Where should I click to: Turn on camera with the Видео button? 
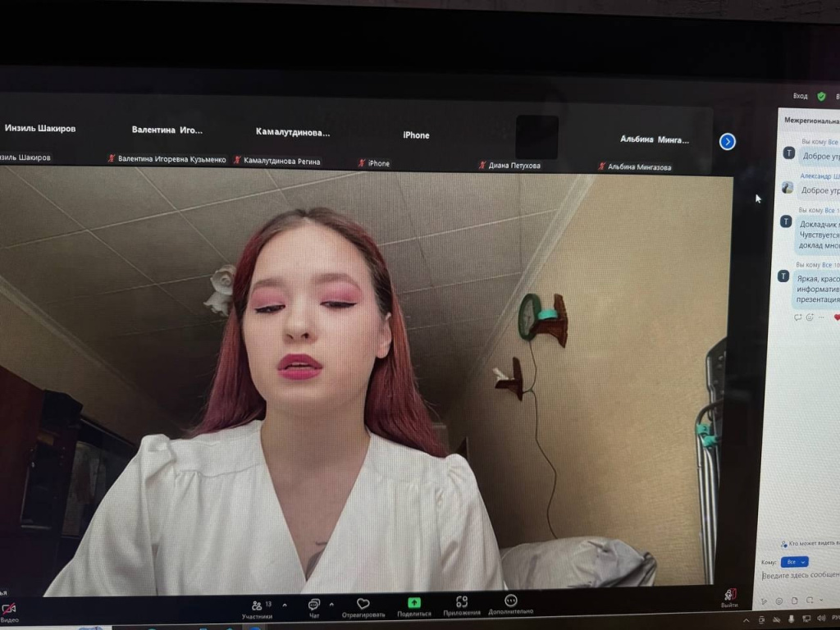9,612
